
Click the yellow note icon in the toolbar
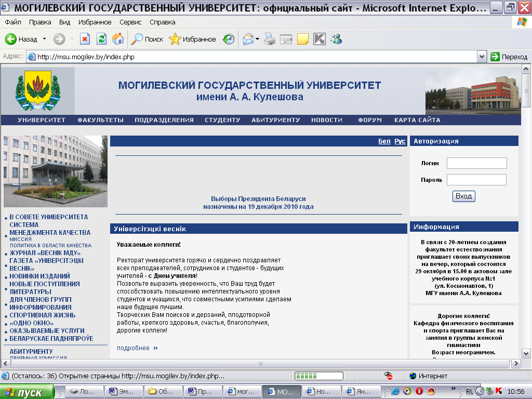point(303,39)
